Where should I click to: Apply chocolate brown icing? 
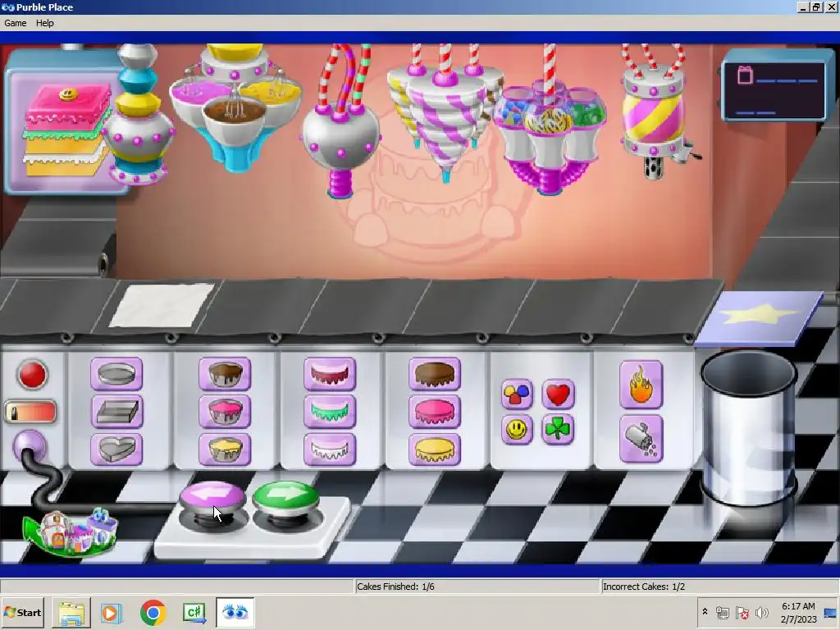(x=435, y=374)
